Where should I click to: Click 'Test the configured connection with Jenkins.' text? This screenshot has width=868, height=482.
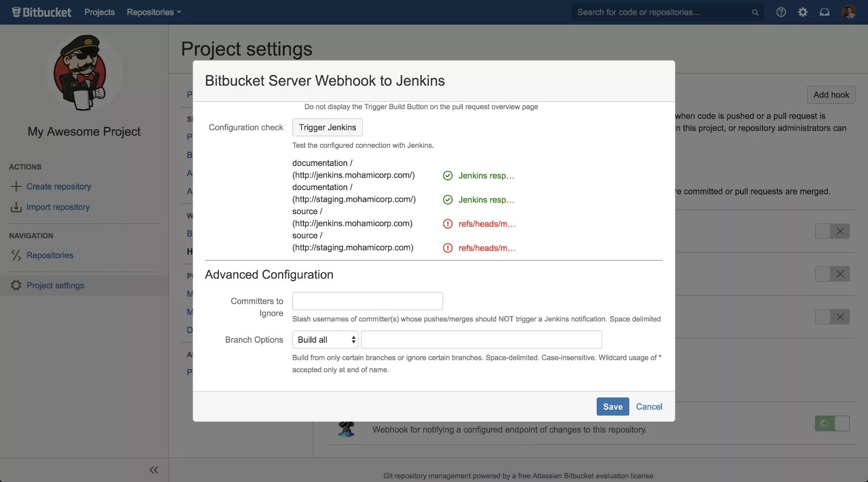click(363, 145)
